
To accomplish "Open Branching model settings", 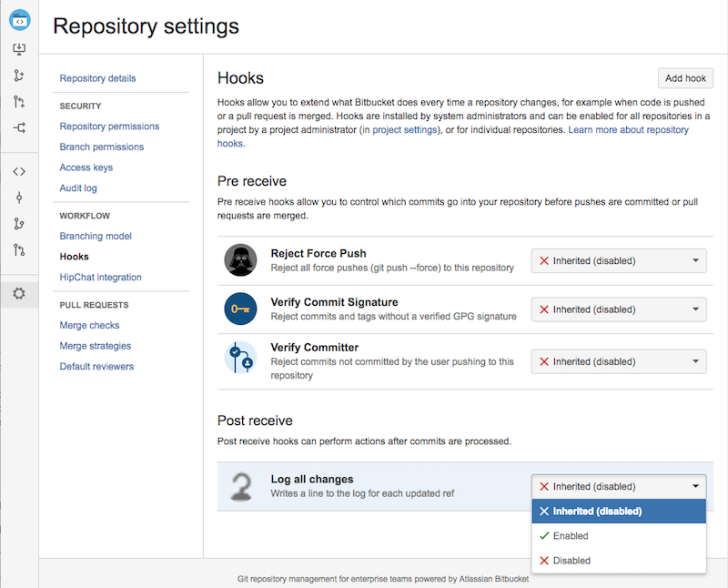I will pos(96,237).
